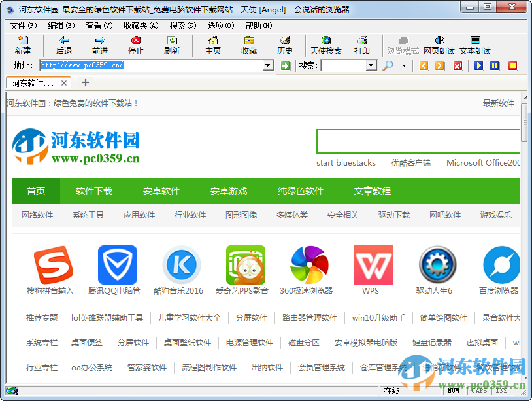Click the green Go arrow beside address
The height and width of the screenshot is (401, 532).
point(286,65)
